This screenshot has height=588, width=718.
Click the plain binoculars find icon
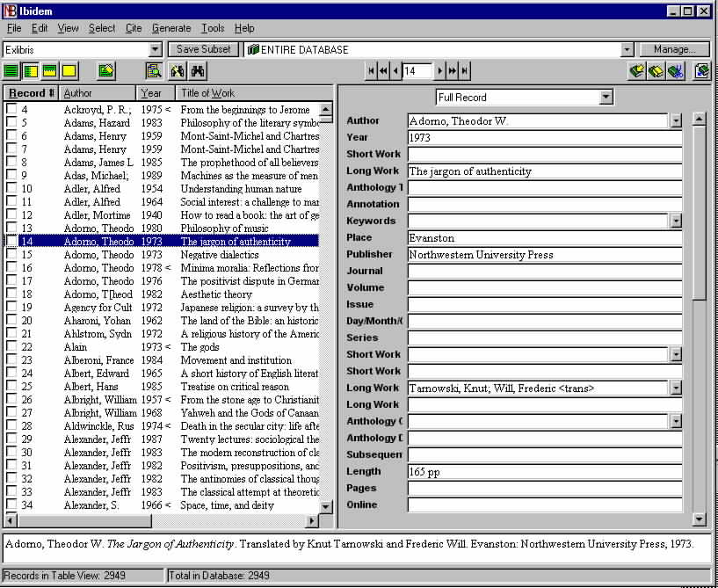198,71
